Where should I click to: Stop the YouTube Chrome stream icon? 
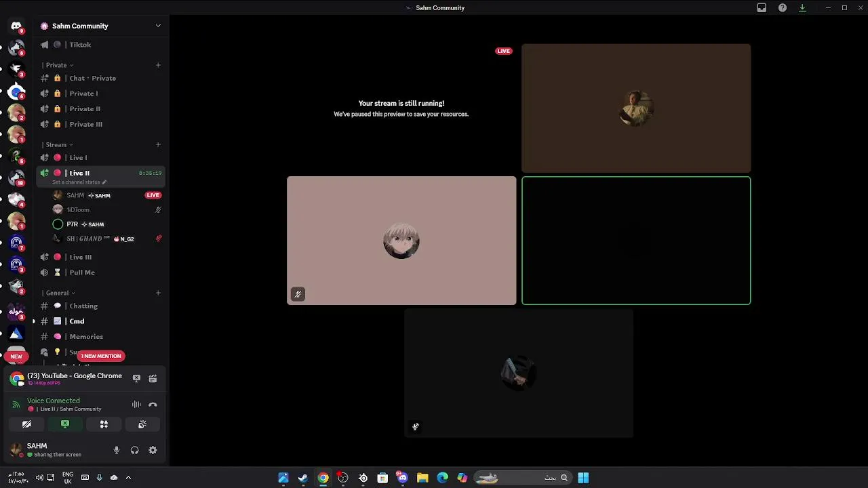coord(136,378)
